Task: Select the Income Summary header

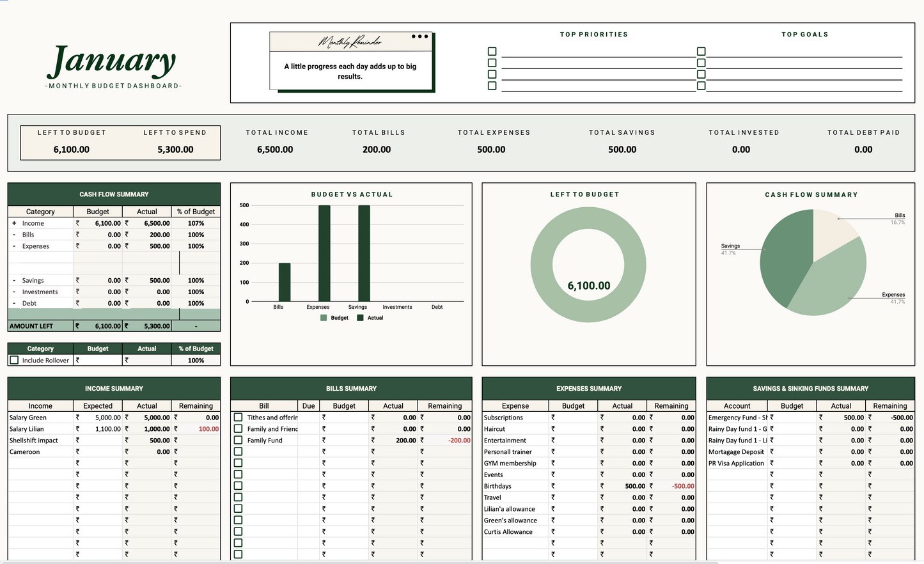Action: coord(114,389)
